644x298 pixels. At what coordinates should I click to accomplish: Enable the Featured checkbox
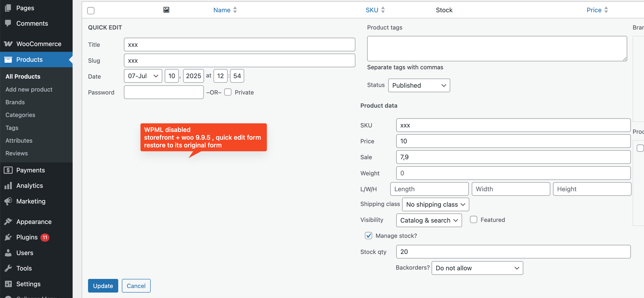pyautogui.click(x=474, y=219)
